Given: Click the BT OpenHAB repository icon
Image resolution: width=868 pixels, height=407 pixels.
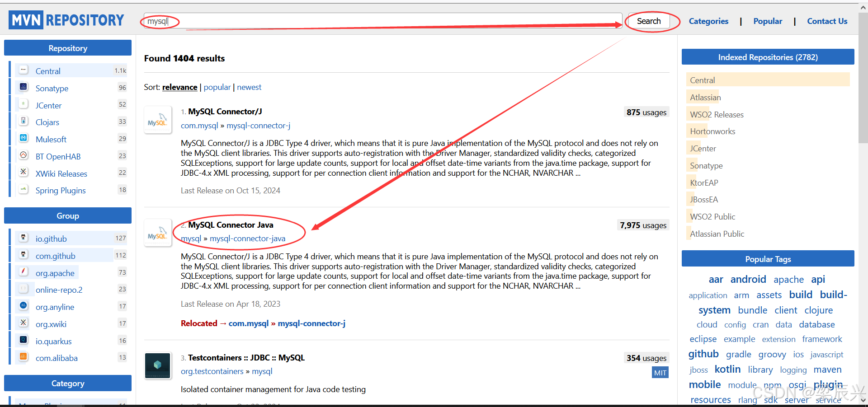Looking at the screenshot, I should pos(24,155).
